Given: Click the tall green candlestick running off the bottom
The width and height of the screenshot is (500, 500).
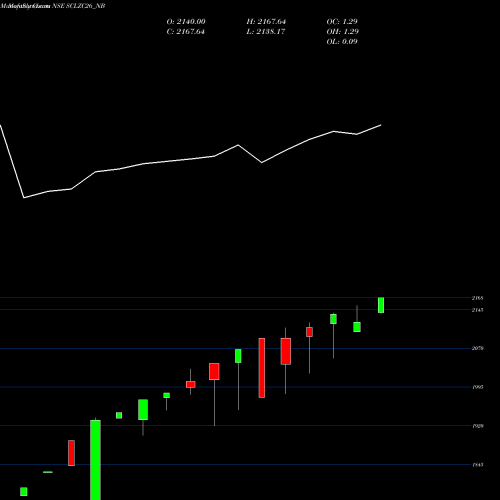Looking at the screenshot, I should click(x=95, y=460).
